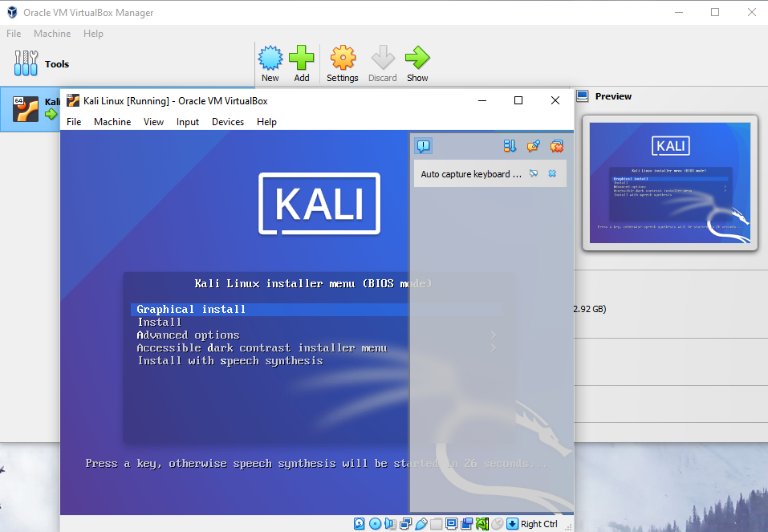Open machine Settings from the Manager toolbar
Image resolution: width=768 pixels, height=532 pixels.
pos(343,63)
